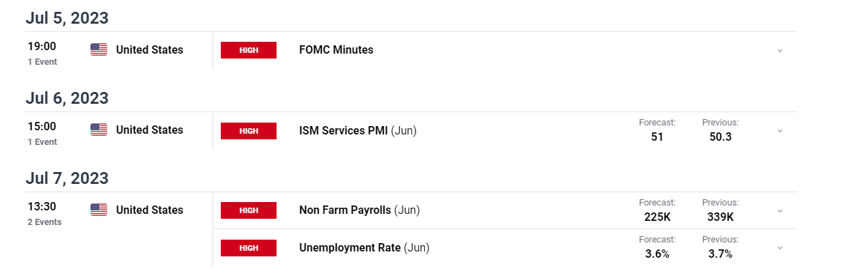Open the FOMC Minutes event title
The image size is (868, 271).
pos(336,49)
